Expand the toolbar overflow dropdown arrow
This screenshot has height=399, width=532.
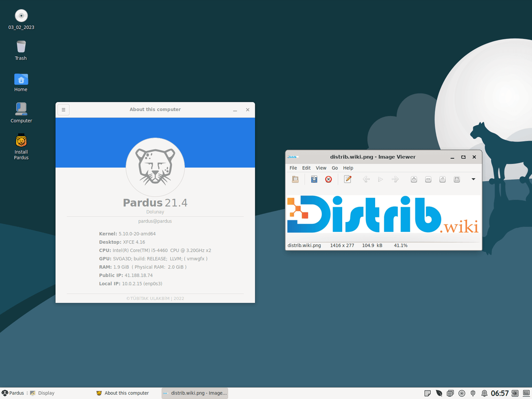(473, 179)
